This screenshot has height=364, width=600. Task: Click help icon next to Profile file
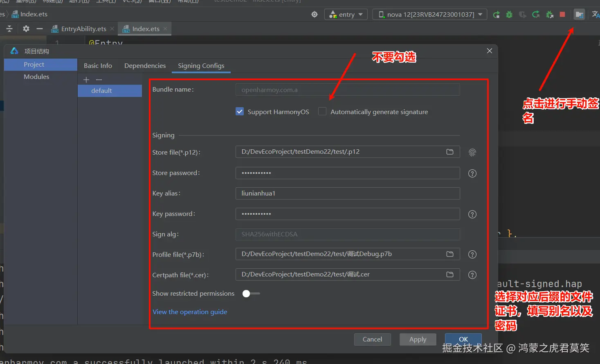point(472,254)
